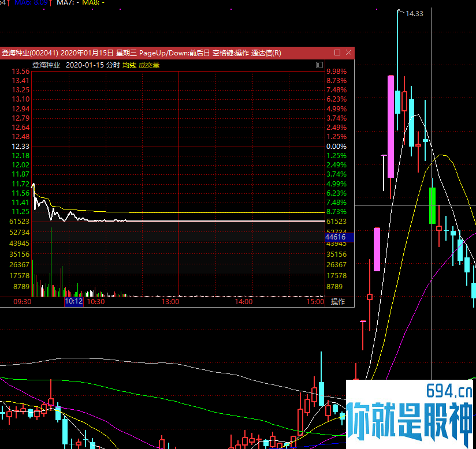Click the 15:00 time axis label
476x449 pixels.
pyautogui.click(x=315, y=302)
